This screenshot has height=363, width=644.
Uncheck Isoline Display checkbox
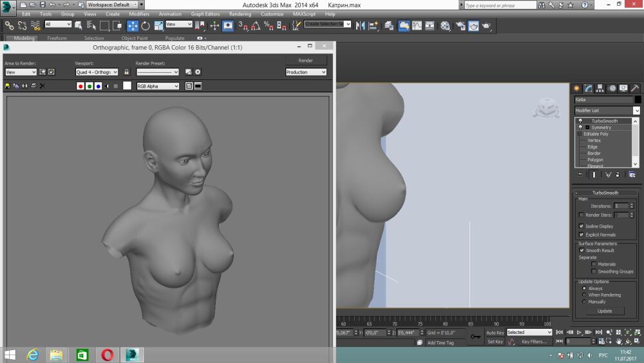coord(581,226)
